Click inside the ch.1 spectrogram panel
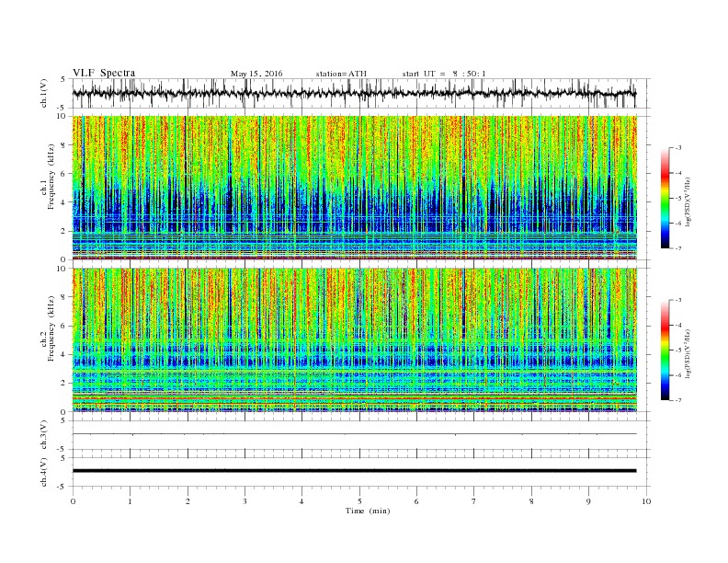The width and height of the screenshot is (728, 563). pyautogui.click(x=355, y=188)
